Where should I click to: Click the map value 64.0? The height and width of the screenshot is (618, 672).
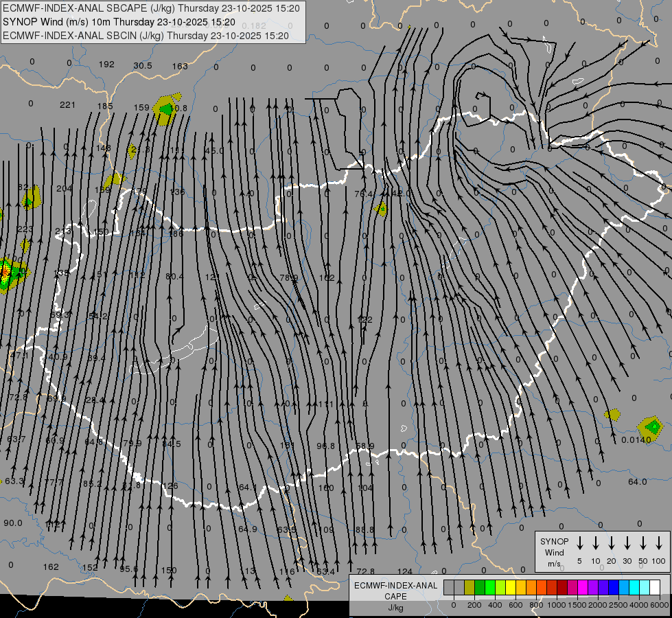[x=637, y=481]
